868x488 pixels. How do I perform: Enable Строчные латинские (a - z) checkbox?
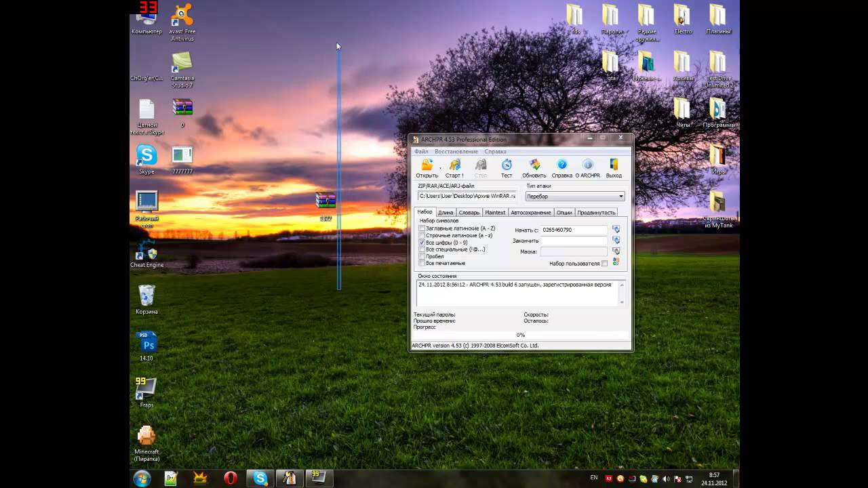coord(422,235)
